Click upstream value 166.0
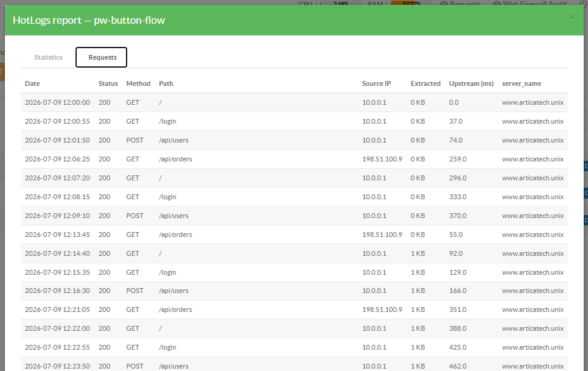The width and height of the screenshot is (588, 371). pyautogui.click(x=458, y=291)
